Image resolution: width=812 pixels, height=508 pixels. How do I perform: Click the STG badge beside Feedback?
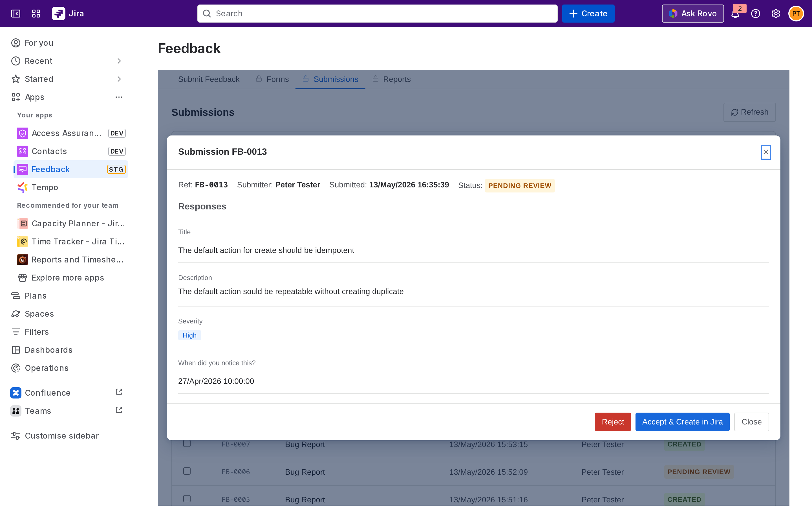pos(116,169)
